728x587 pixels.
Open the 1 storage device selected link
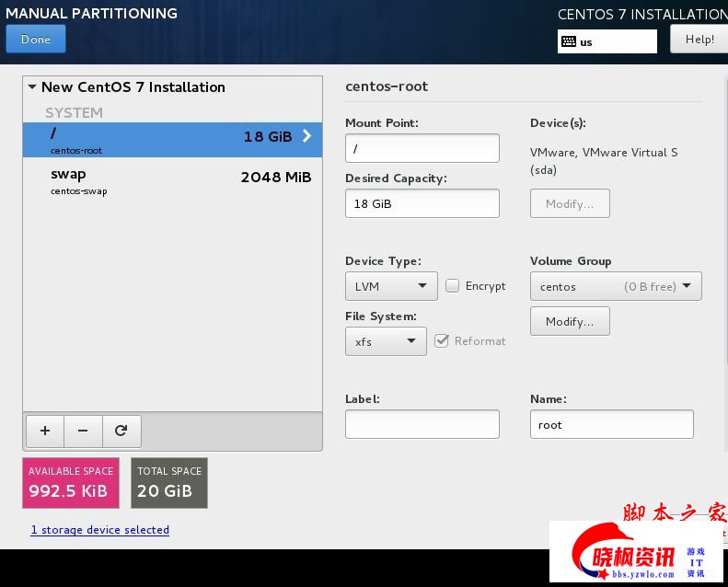[99, 530]
